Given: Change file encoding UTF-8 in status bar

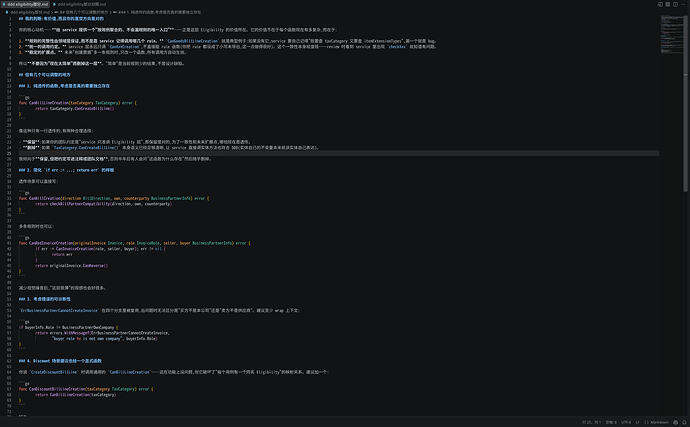Looking at the screenshot, I should click(x=626, y=422).
